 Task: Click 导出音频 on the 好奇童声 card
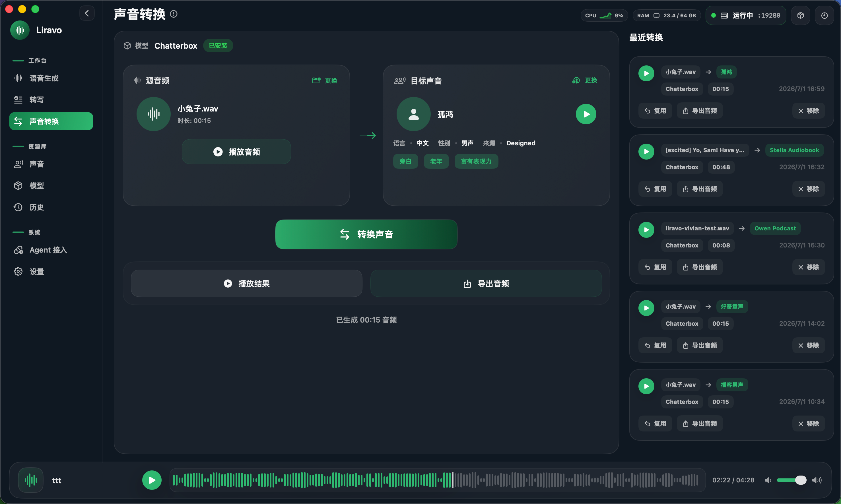(700, 345)
